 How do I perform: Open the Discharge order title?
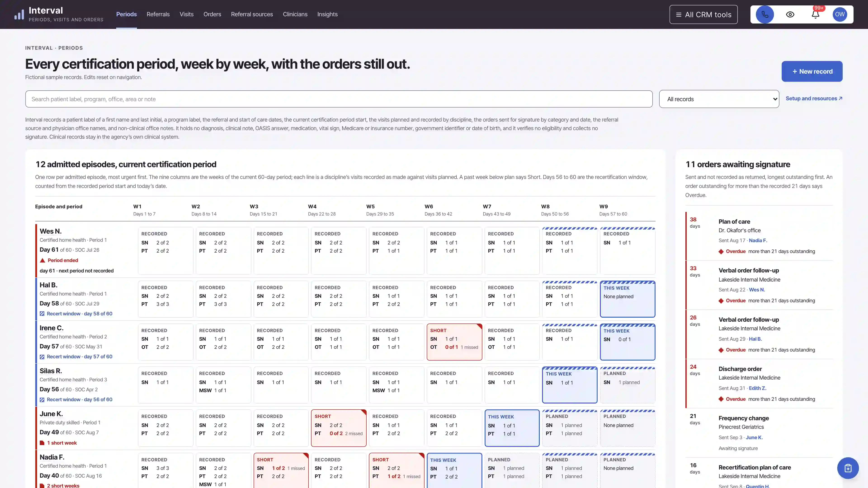click(740, 369)
